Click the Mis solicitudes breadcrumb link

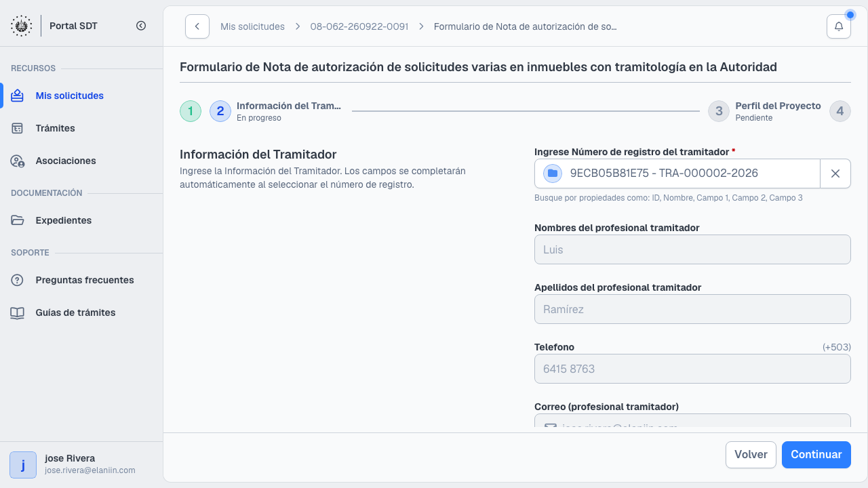click(x=252, y=26)
